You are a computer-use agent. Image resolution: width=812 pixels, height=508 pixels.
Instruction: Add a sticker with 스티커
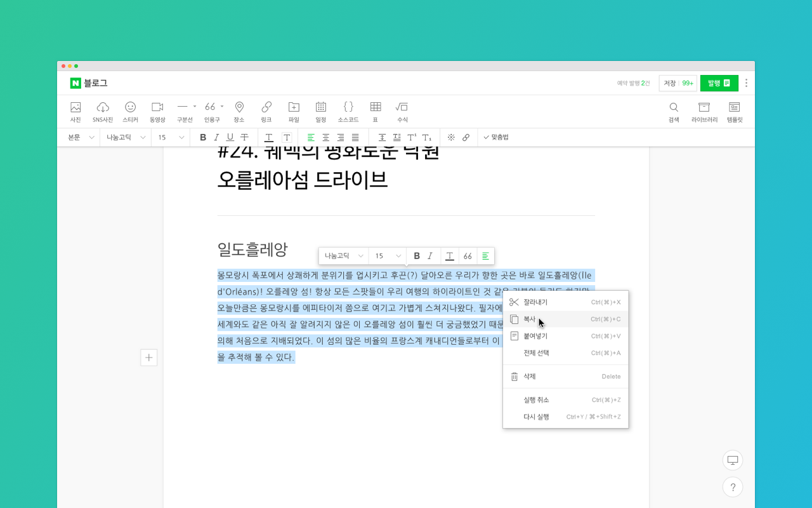[x=130, y=112]
